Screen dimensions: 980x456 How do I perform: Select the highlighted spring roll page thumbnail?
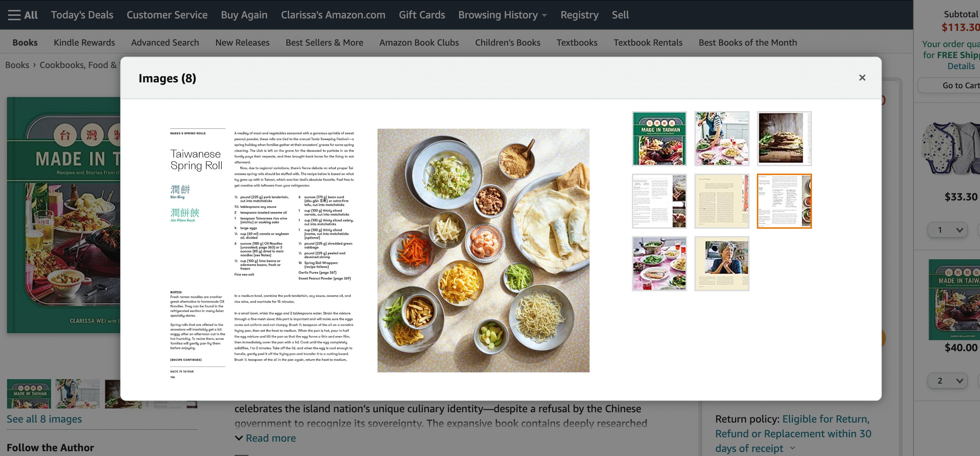pyautogui.click(x=784, y=201)
